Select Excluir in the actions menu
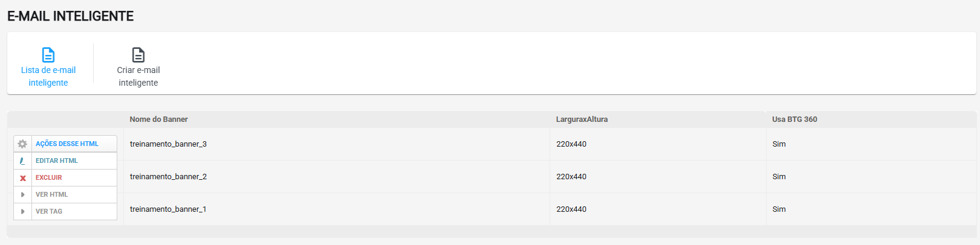The image size is (980, 245). (65, 177)
